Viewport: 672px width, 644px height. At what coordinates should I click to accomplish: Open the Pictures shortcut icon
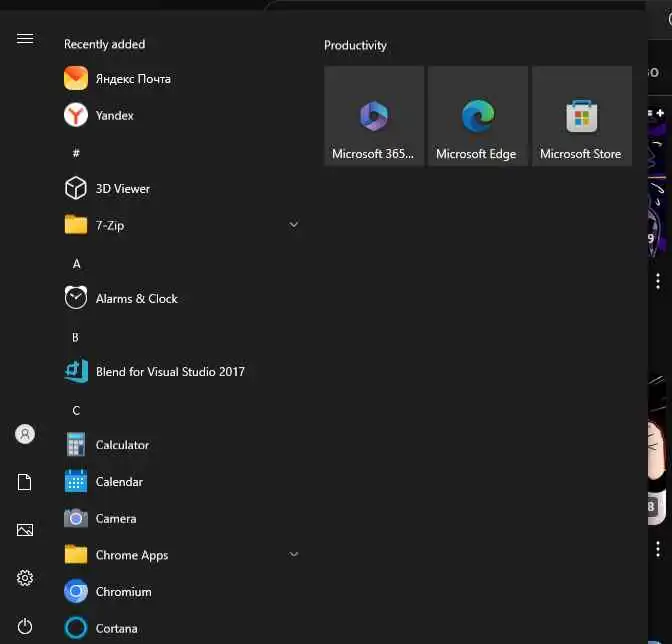click(25, 530)
